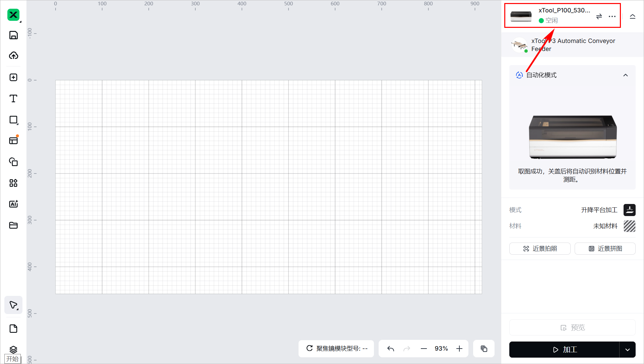Click the zoom in plus button
Screen dimensions: 644x364
[459, 349]
